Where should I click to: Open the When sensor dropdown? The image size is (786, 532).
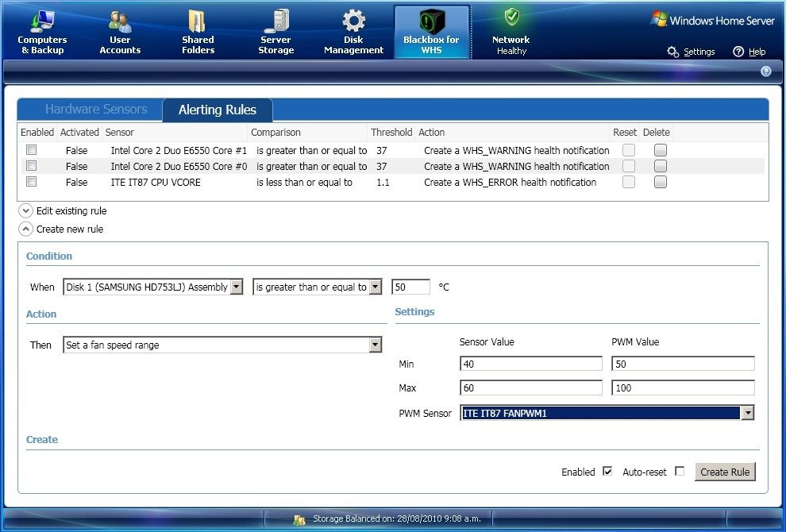pos(237,287)
